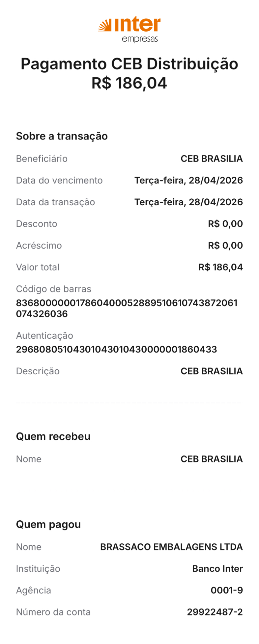Select the Desconto R$ 0,00 value
The image size is (259, 644).
coord(225,224)
